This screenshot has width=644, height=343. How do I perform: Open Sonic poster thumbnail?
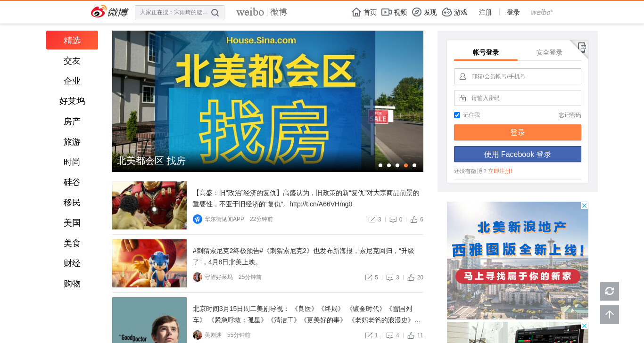point(149,263)
